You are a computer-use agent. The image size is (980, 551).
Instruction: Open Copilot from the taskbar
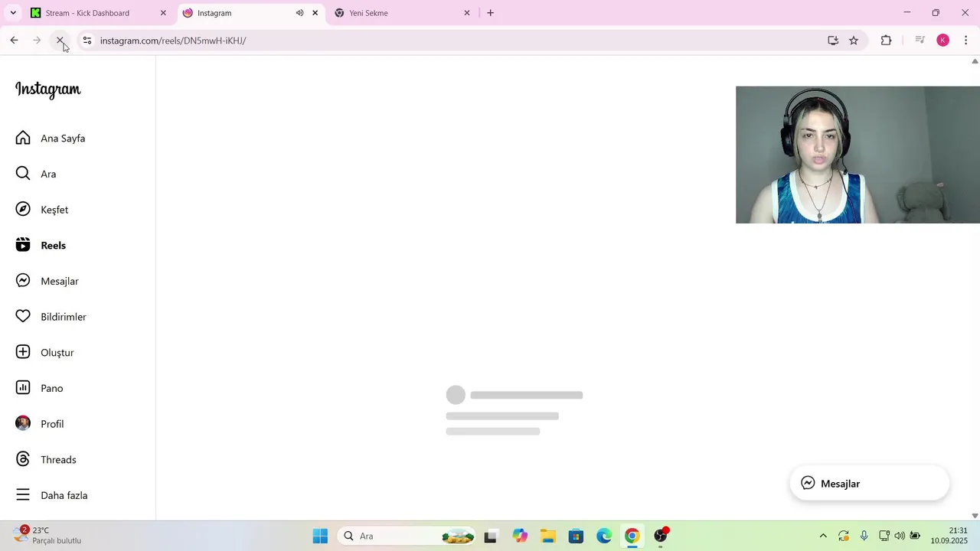(520, 536)
